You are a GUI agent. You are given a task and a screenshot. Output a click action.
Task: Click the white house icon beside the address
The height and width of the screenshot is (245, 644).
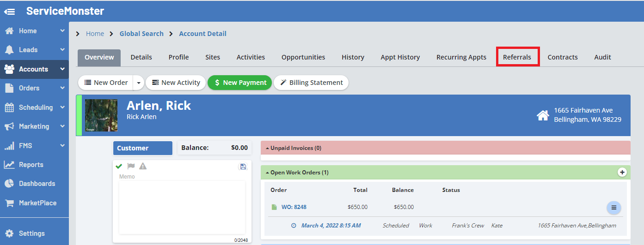pyautogui.click(x=543, y=115)
